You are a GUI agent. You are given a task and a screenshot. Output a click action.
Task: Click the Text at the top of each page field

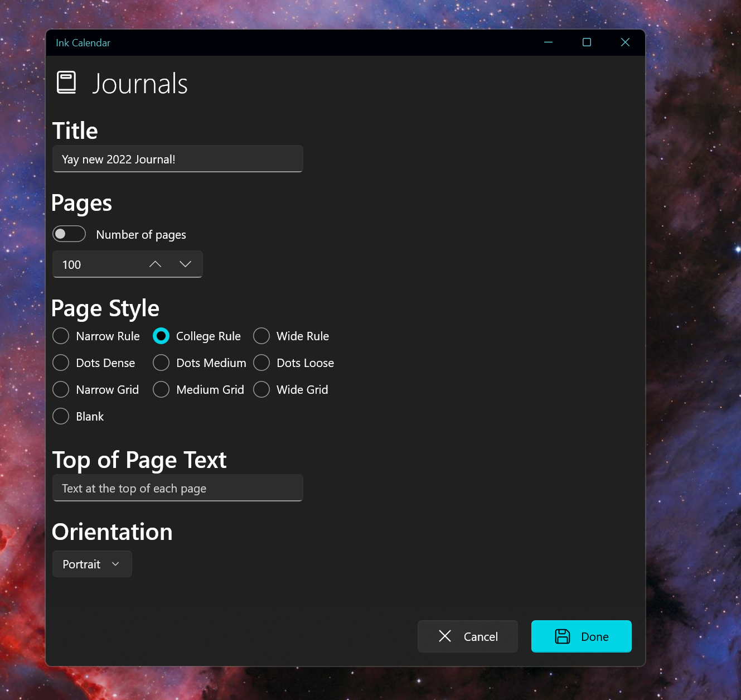pyautogui.click(x=177, y=488)
